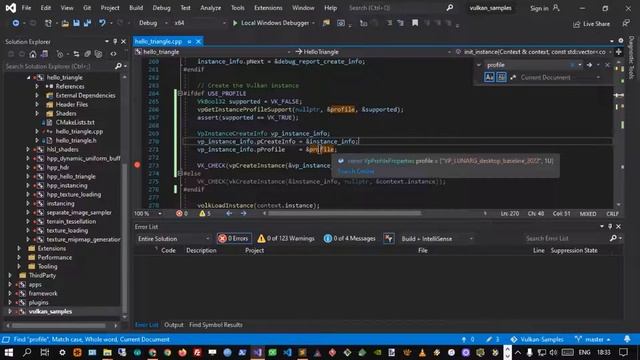Collapse the #ifdef USE_PROFILE region
This screenshot has width=640, height=360.
(x=180, y=93)
